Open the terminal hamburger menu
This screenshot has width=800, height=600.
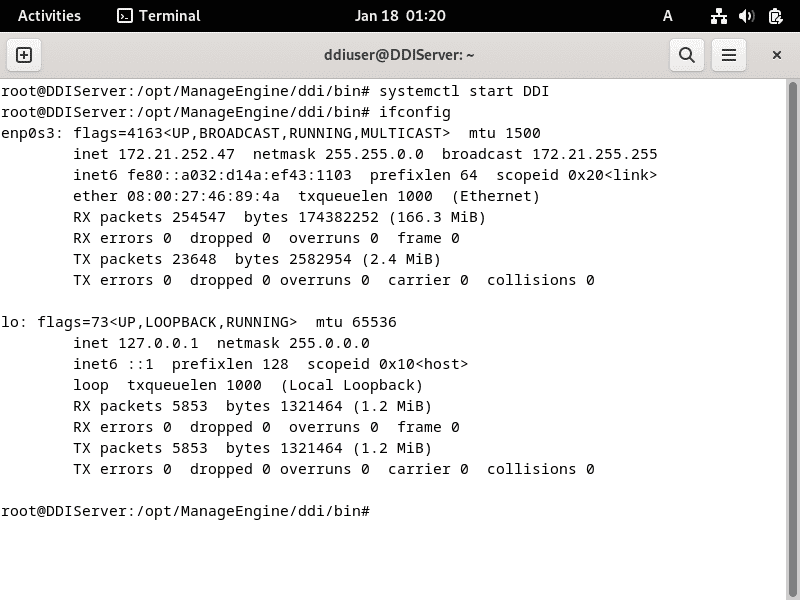[729, 55]
